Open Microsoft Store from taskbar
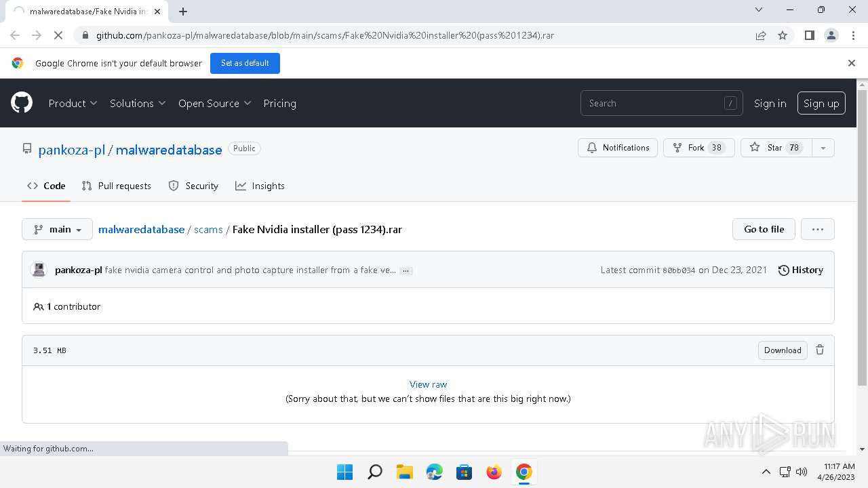The image size is (868, 488). 464,472
